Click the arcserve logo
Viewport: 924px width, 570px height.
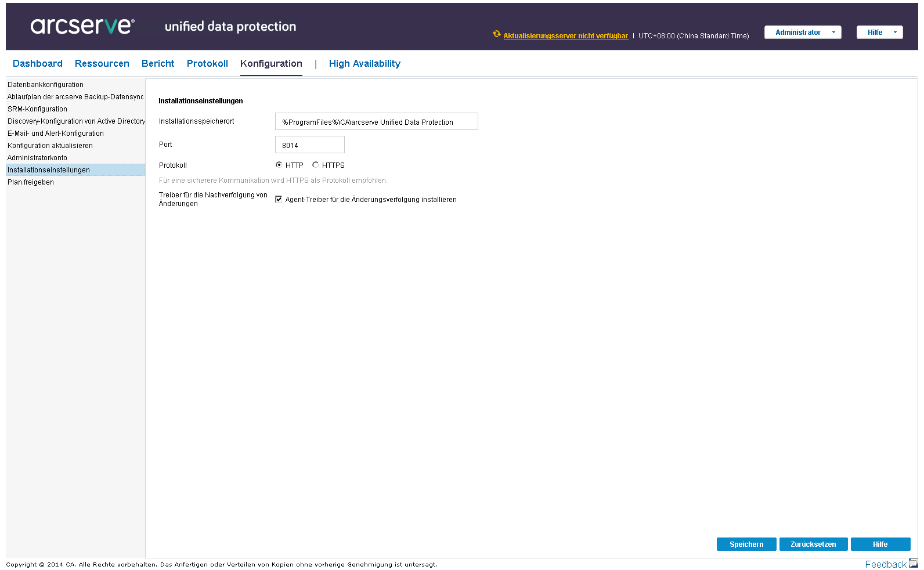(x=82, y=26)
